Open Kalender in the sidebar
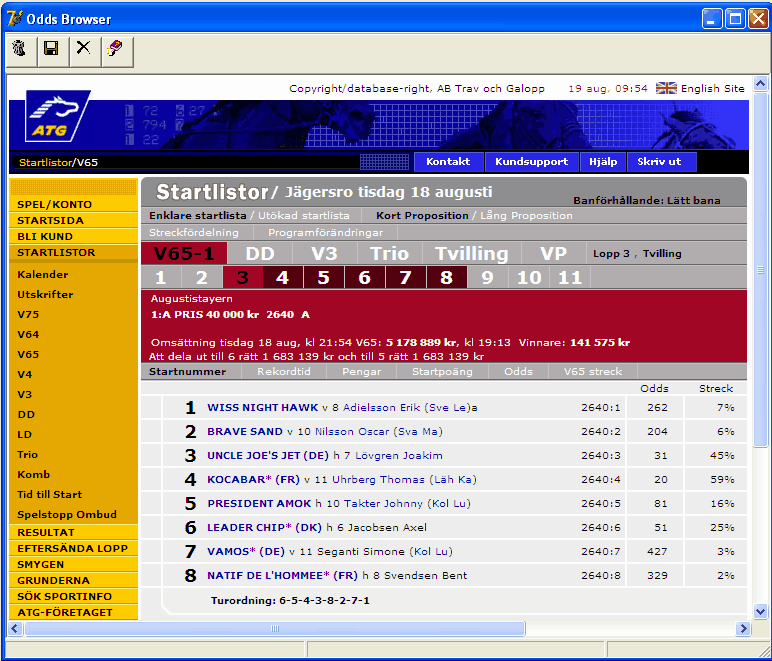 43,275
